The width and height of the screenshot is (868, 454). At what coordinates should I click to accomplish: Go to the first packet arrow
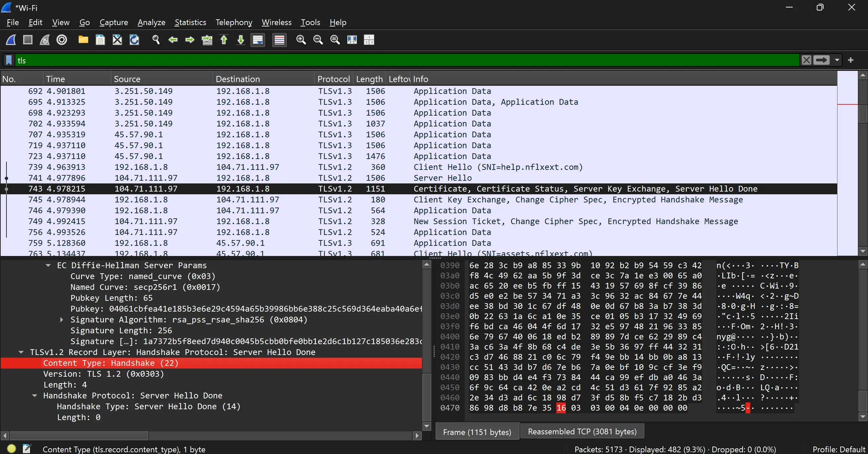[x=224, y=40]
